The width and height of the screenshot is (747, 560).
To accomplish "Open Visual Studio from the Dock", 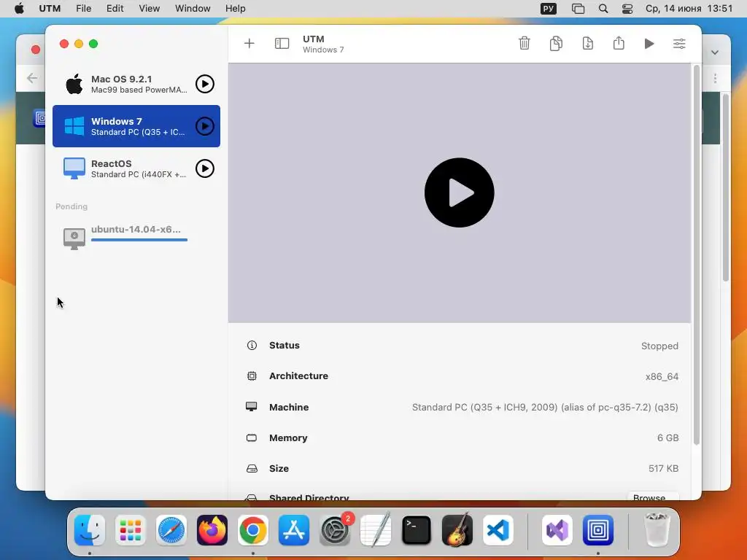I will pos(557,530).
